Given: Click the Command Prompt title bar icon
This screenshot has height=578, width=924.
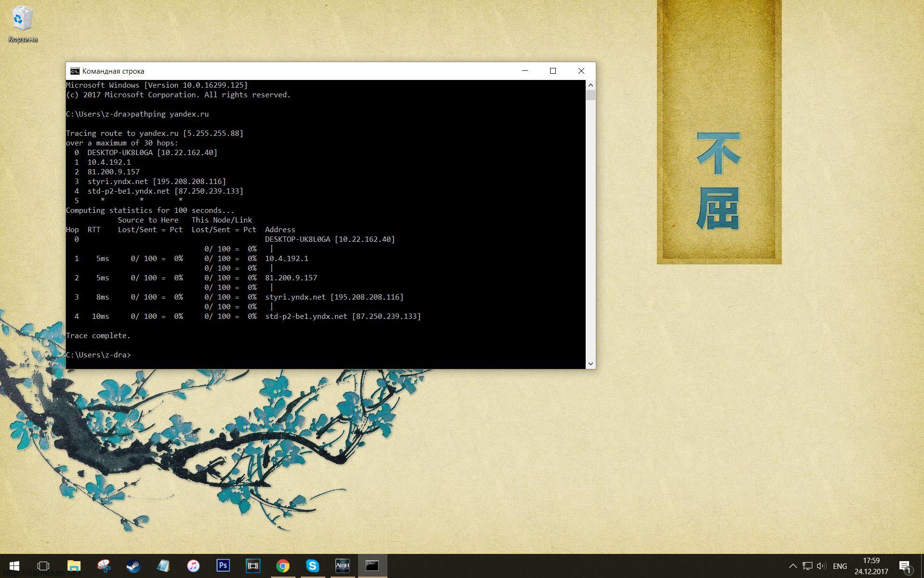Looking at the screenshot, I should (75, 71).
